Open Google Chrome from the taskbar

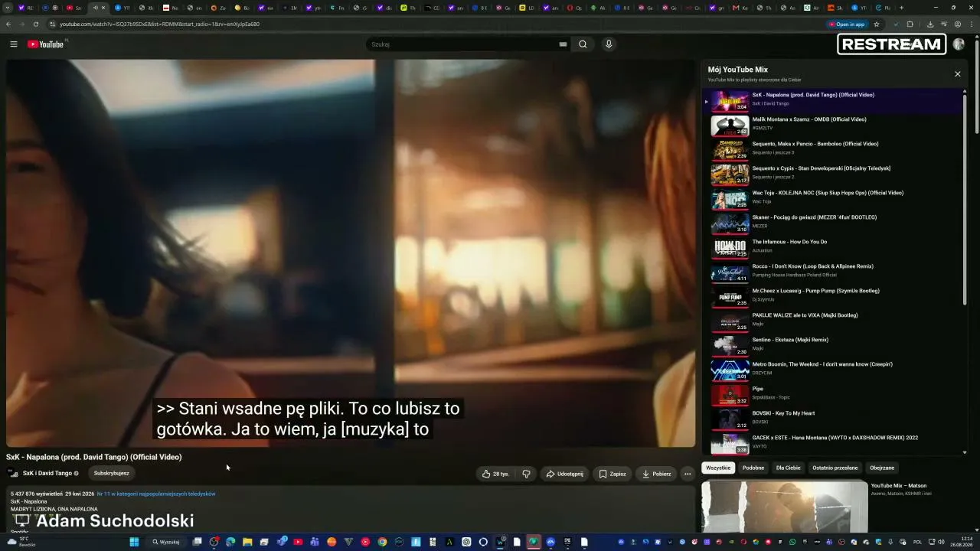(x=382, y=542)
